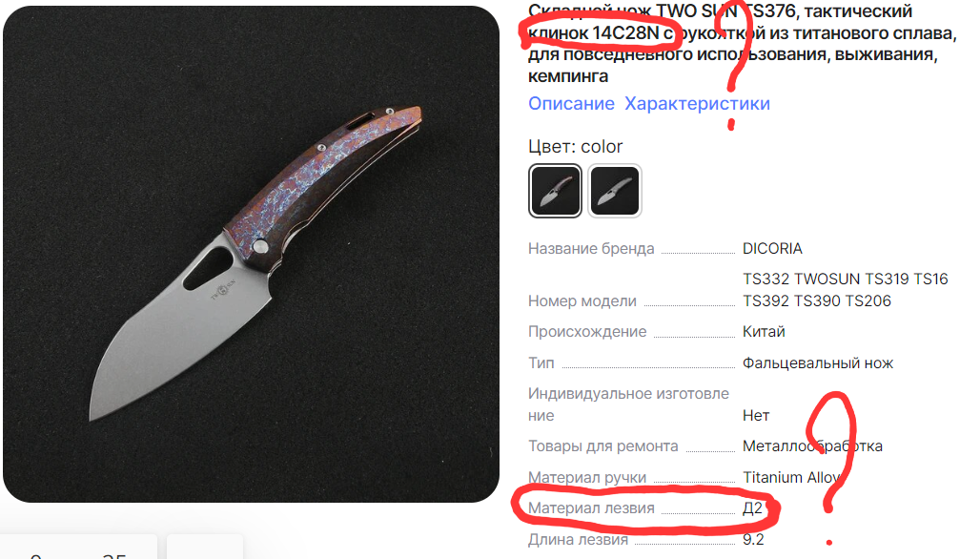Click the TwoSun logo on the blade

coord(222,290)
